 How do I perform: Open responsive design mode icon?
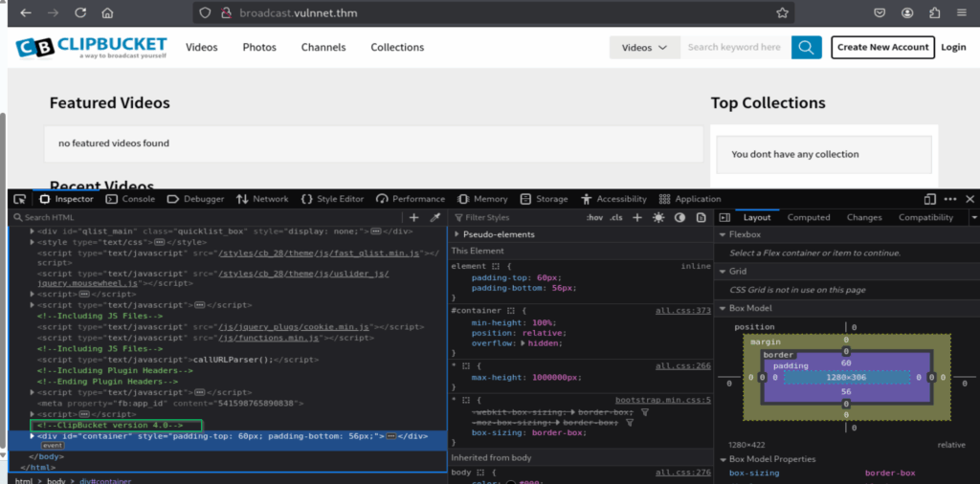coord(929,199)
